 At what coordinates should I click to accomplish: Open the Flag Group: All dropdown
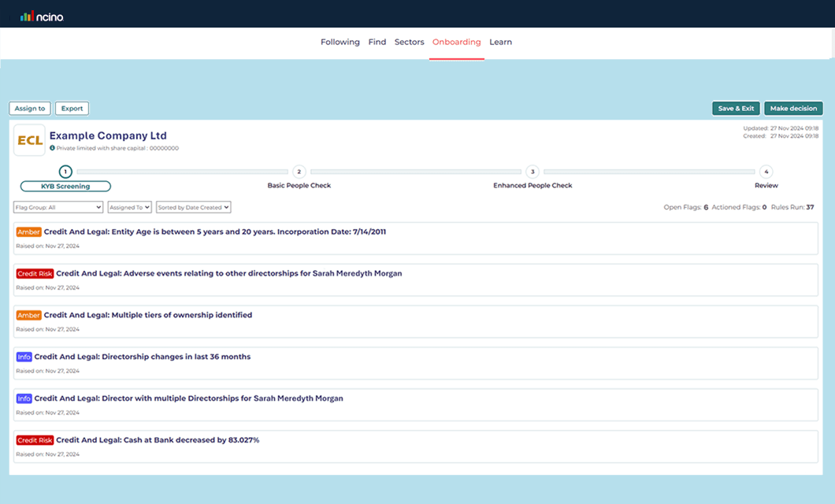click(x=56, y=207)
